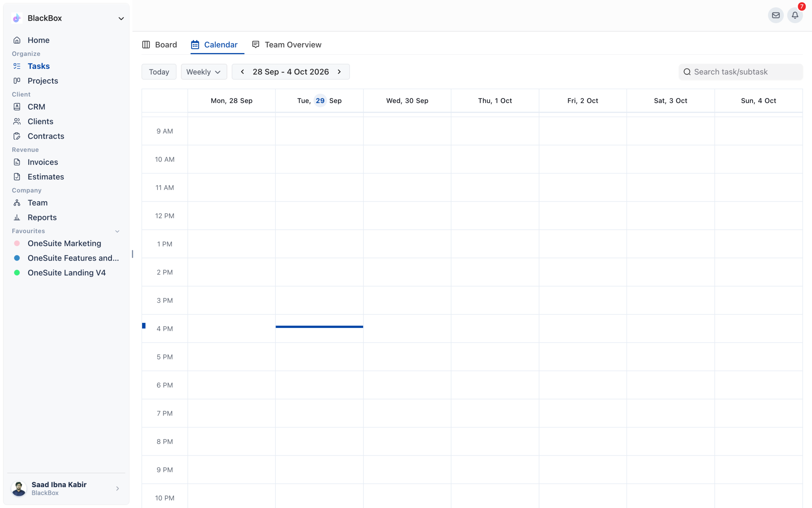This screenshot has width=812, height=508.
Task: Click the Team hierarchy icon
Action: 17,203
